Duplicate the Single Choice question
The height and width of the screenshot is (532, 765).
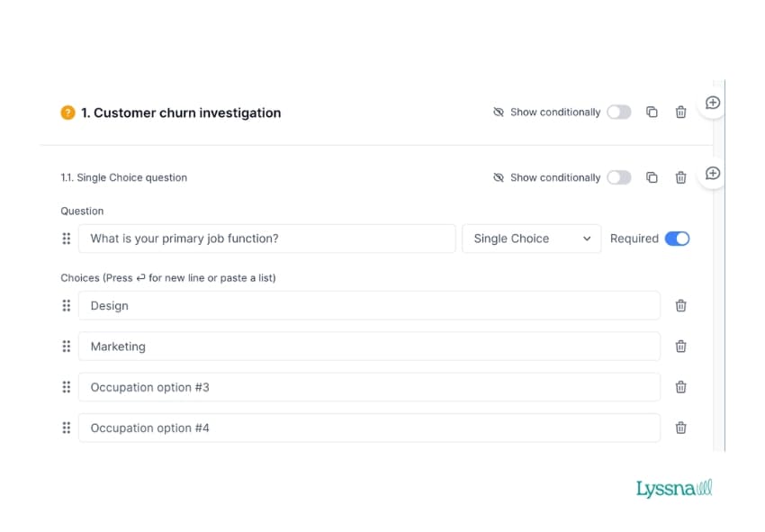pos(652,177)
